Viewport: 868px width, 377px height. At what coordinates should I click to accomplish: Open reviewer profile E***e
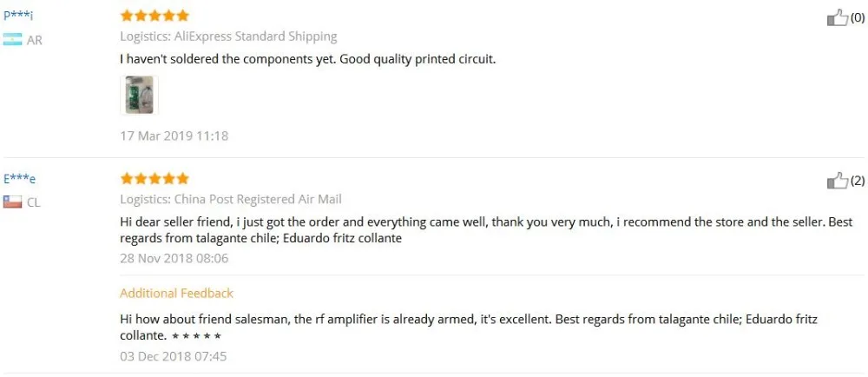tap(19, 179)
